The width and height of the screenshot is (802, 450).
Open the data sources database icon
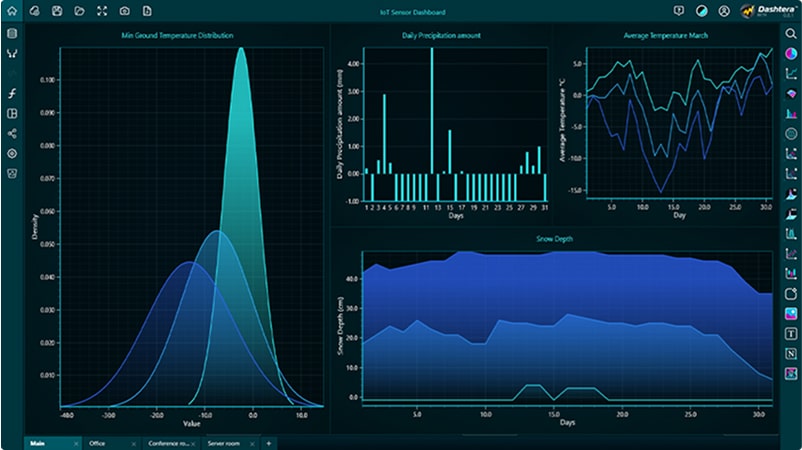[12, 34]
